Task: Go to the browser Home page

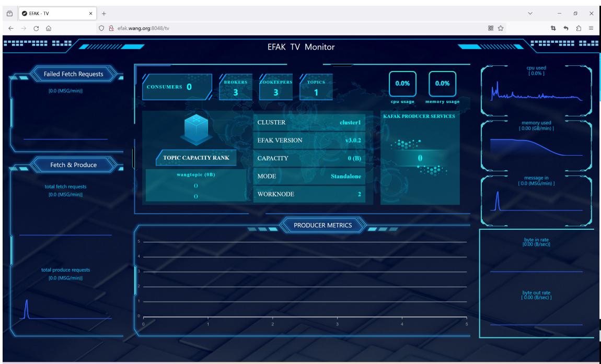Action: (49, 28)
